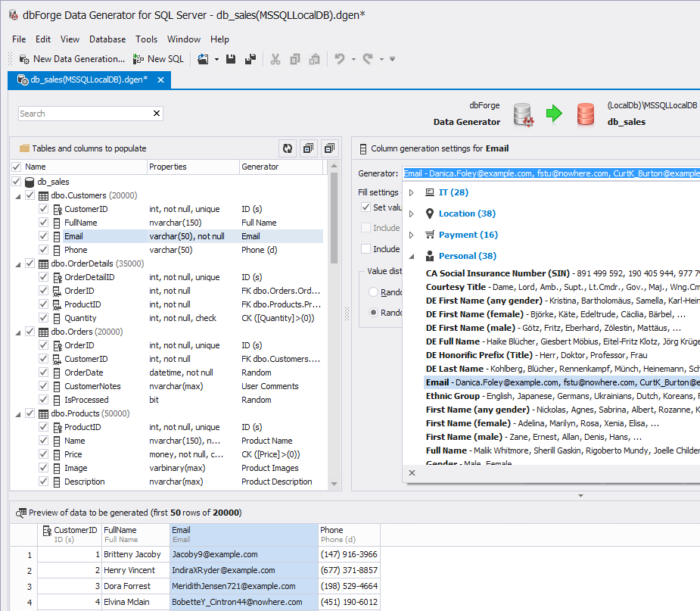Collapse the Personal (38) generator category
The image size is (700, 611).
click(x=412, y=257)
